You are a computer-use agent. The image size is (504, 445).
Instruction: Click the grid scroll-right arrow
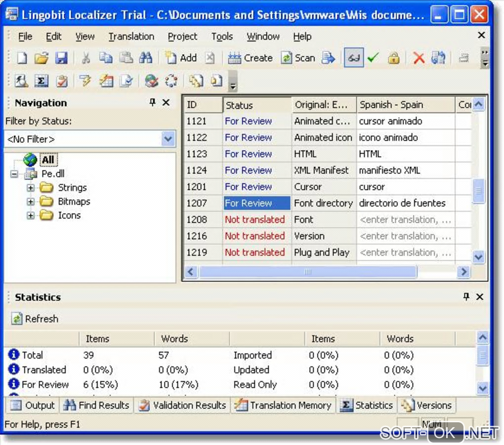click(463, 272)
